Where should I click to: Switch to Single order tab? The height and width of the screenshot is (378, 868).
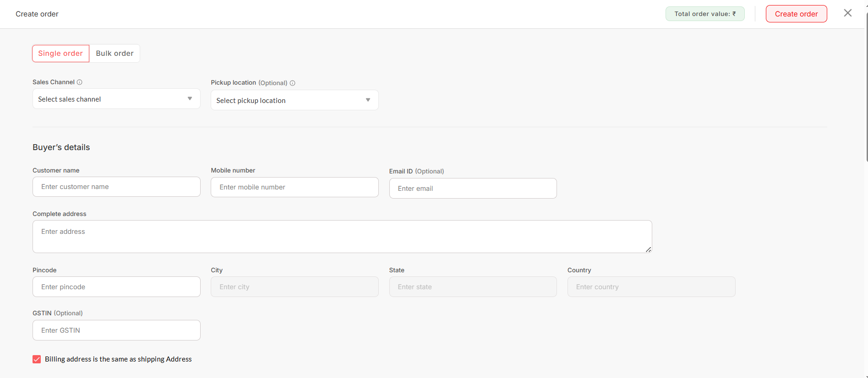pos(60,54)
